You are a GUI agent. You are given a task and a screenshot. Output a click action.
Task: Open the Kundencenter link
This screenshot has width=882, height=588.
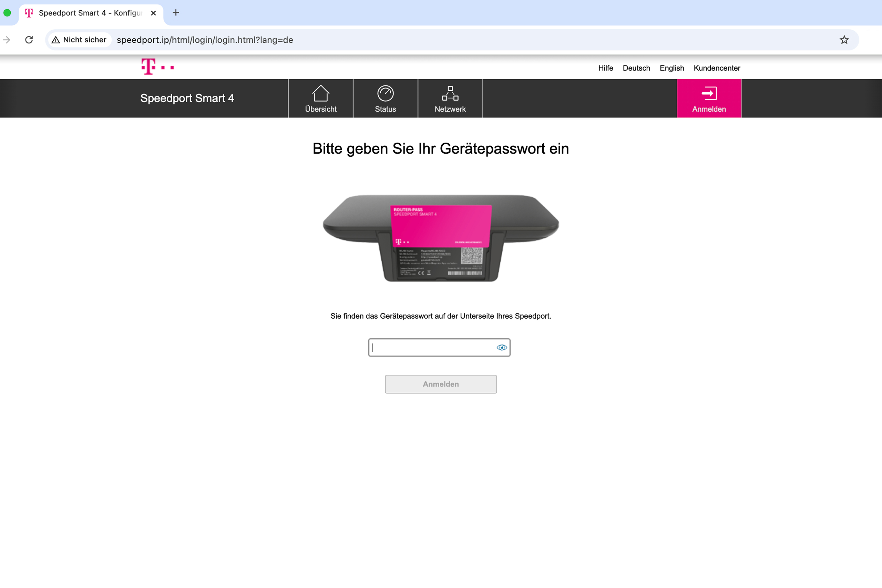[717, 68]
